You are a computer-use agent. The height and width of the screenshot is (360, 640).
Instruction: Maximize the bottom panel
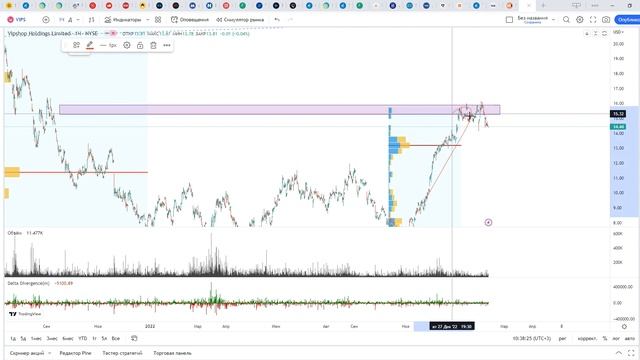631,353
